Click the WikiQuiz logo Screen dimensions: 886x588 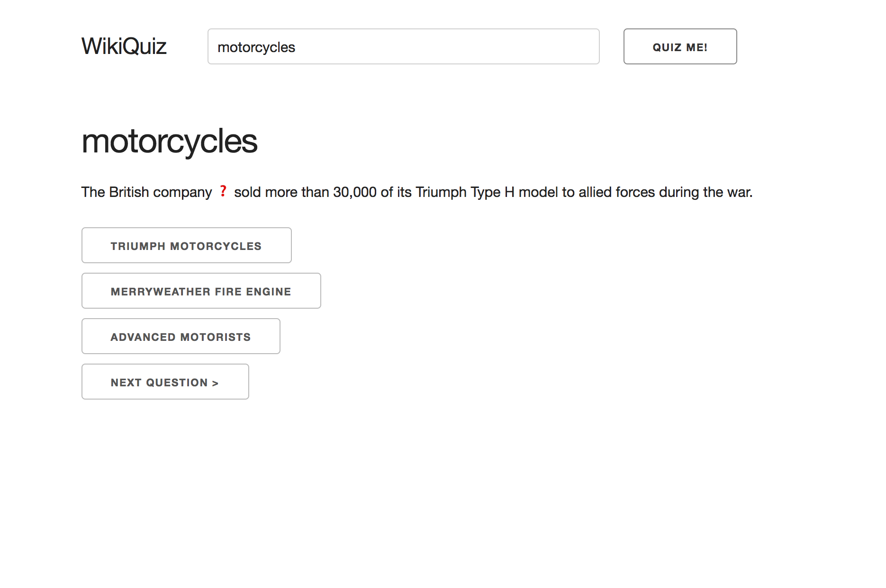click(124, 46)
